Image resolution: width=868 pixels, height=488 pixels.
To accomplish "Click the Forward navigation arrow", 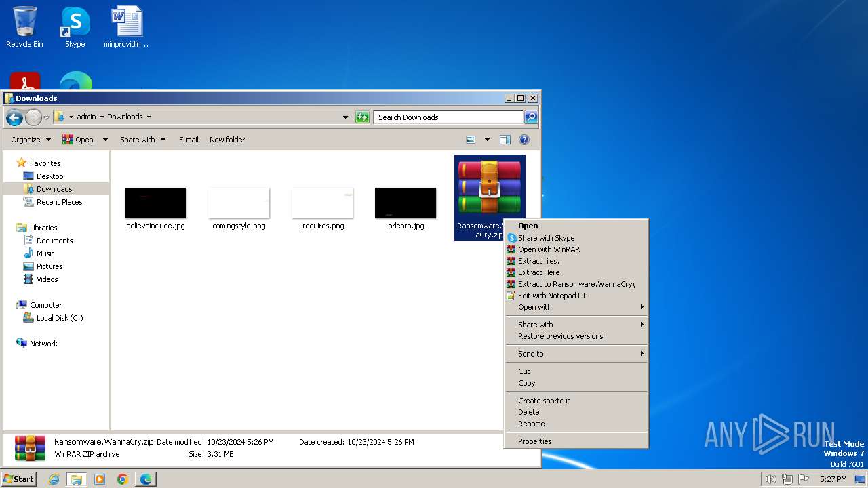I will [x=33, y=117].
